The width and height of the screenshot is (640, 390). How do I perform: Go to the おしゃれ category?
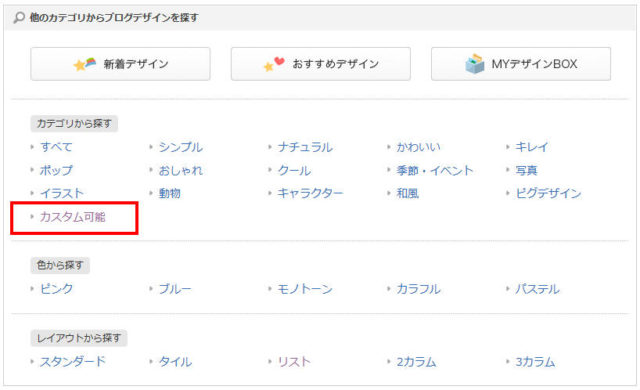point(180,170)
